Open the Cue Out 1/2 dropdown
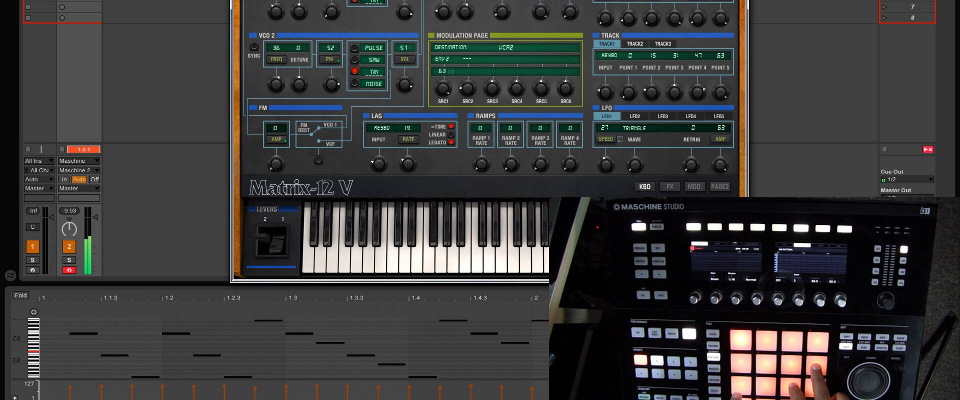The image size is (960, 400). pyautogui.click(x=907, y=180)
